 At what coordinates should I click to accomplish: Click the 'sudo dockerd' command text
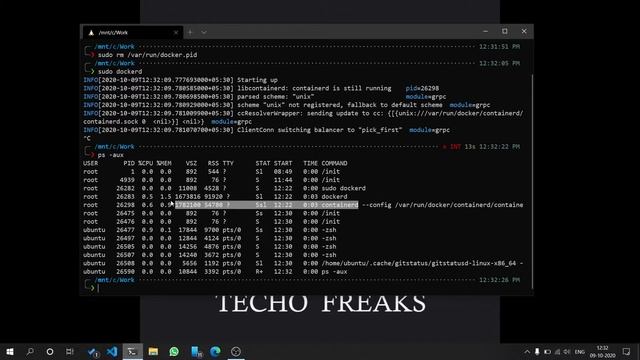pyautogui.click(x=120, y=71)
